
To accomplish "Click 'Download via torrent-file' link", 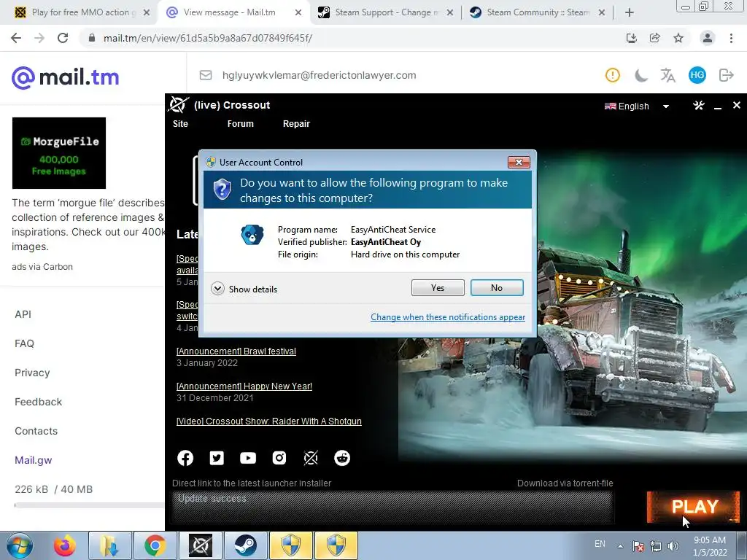I will click(x=565, y=483).
